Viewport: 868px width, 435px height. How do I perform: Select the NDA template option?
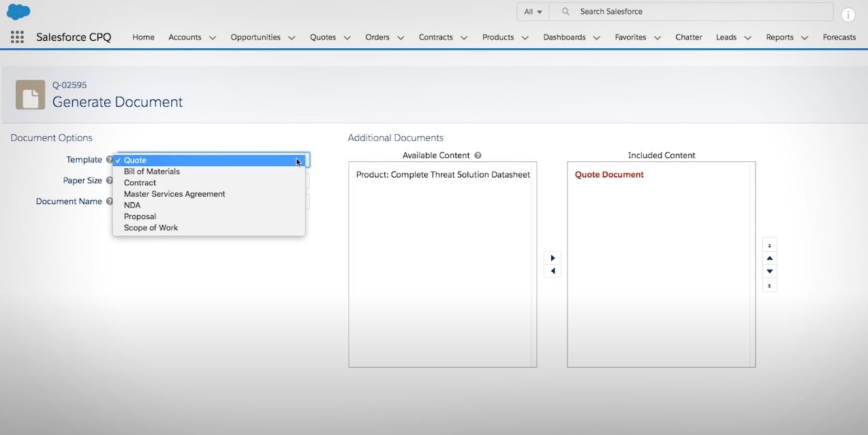pos(208,206)
